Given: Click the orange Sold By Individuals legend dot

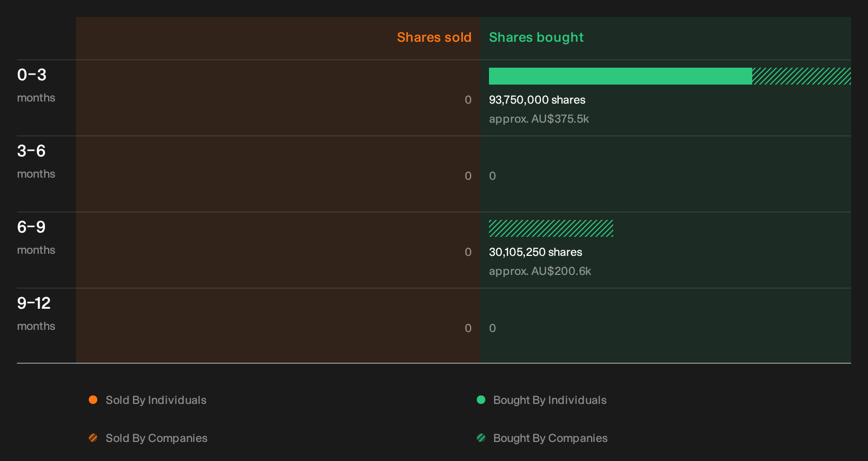Looking at the screenshot, I should click(93, 400).
